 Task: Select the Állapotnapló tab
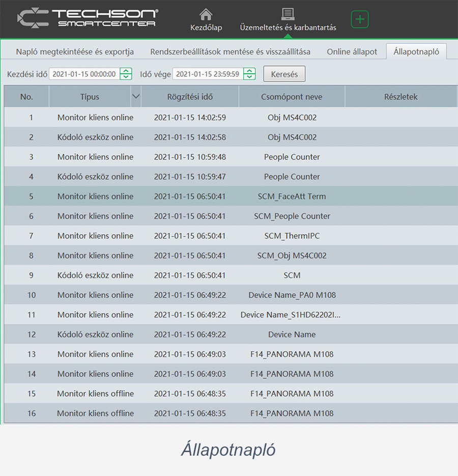tap(416, 51)
